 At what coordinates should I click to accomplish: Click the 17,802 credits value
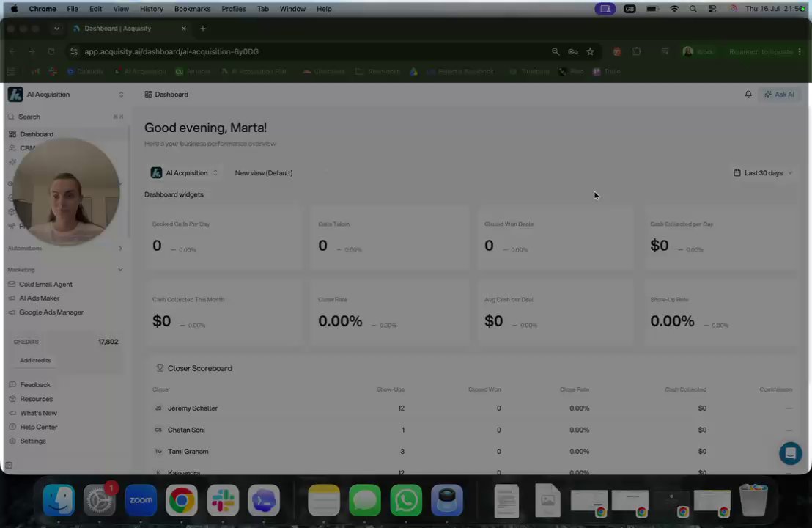tap(108, 342)
